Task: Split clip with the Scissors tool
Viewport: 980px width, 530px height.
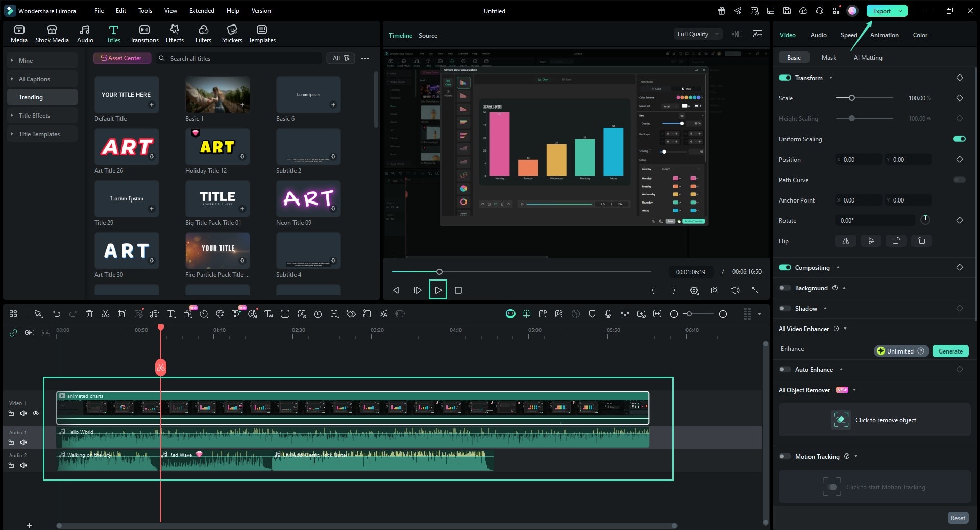Action: pos(106,313)
